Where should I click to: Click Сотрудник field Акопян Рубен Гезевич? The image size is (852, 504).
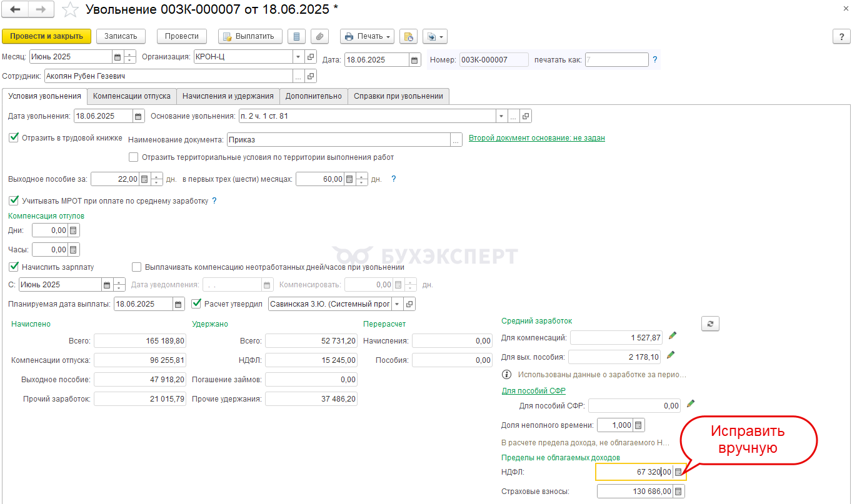click(168, 76)
